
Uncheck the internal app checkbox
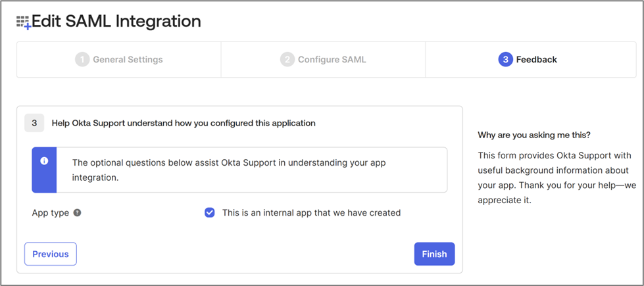coord(209,213)
